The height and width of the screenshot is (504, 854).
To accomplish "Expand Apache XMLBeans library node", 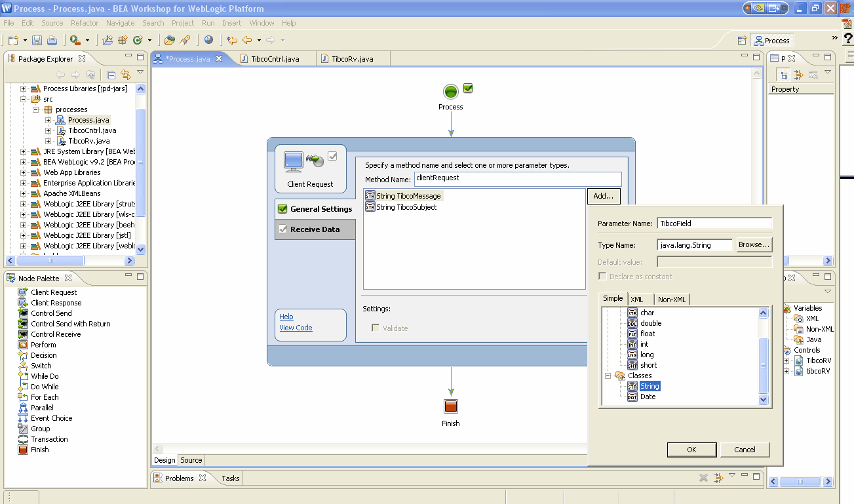I will 24,193.
